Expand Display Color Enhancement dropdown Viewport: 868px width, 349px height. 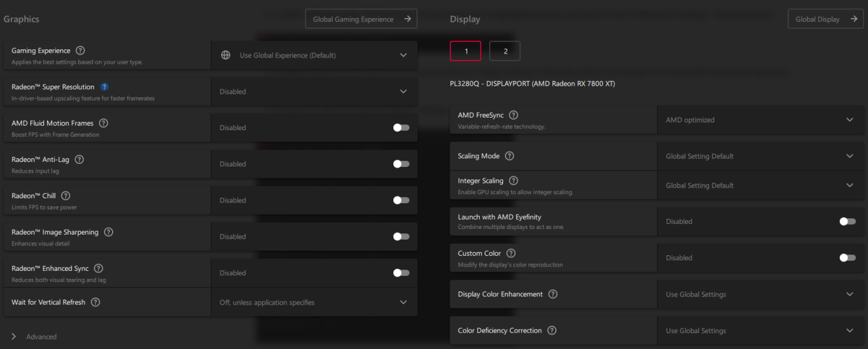click(x=760, y=294)
